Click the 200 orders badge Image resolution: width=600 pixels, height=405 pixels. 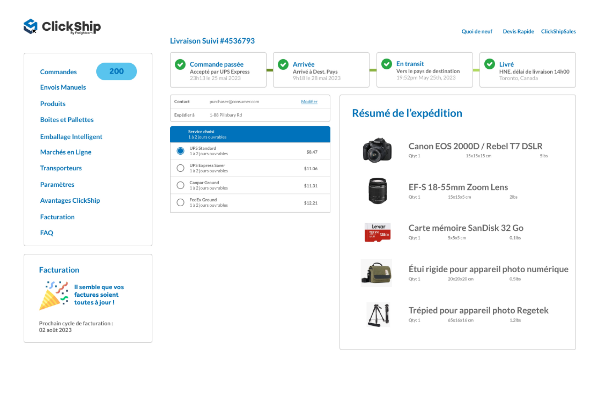(x=116, y=71)
